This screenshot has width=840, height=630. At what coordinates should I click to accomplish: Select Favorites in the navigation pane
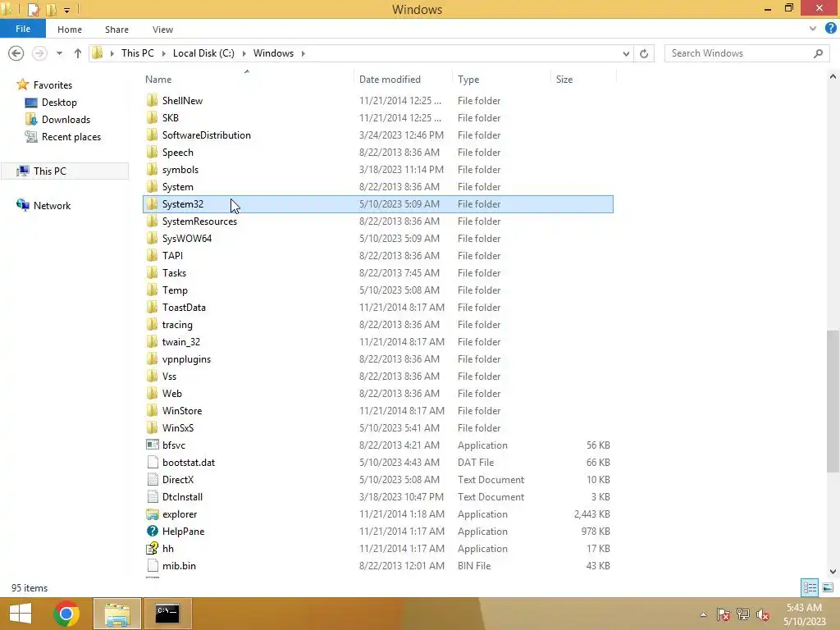pos(52,84)
